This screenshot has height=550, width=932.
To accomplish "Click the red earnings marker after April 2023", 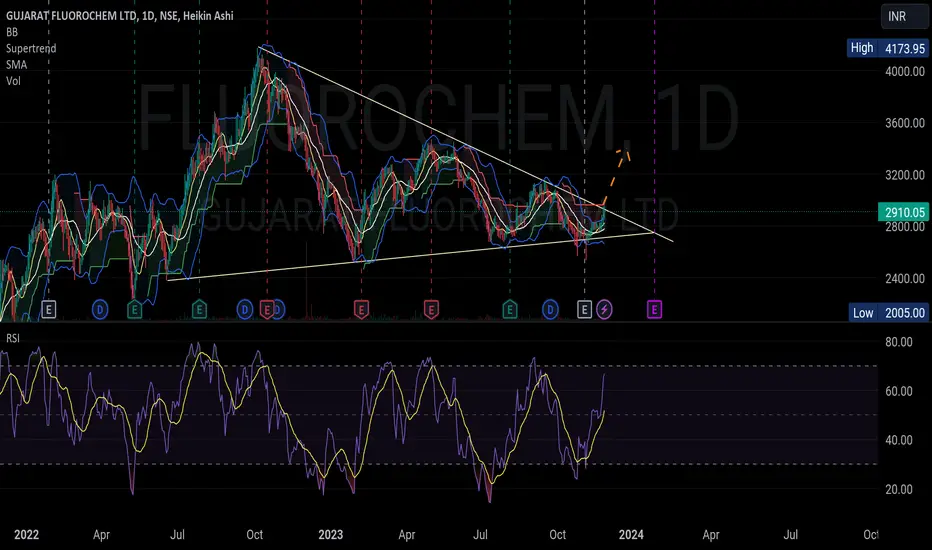I will (431, 309).
